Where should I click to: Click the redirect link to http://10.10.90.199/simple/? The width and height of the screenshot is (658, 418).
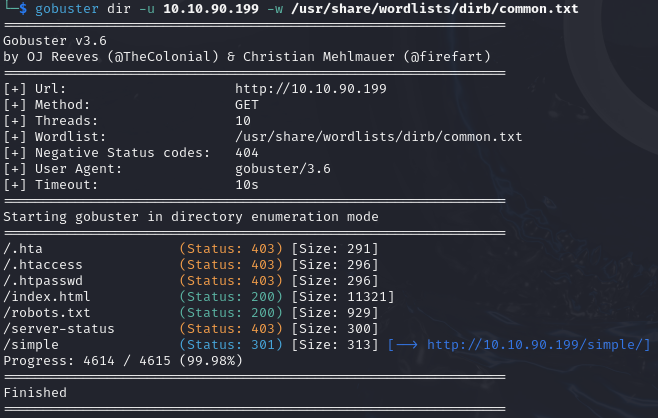click(538, 345)
